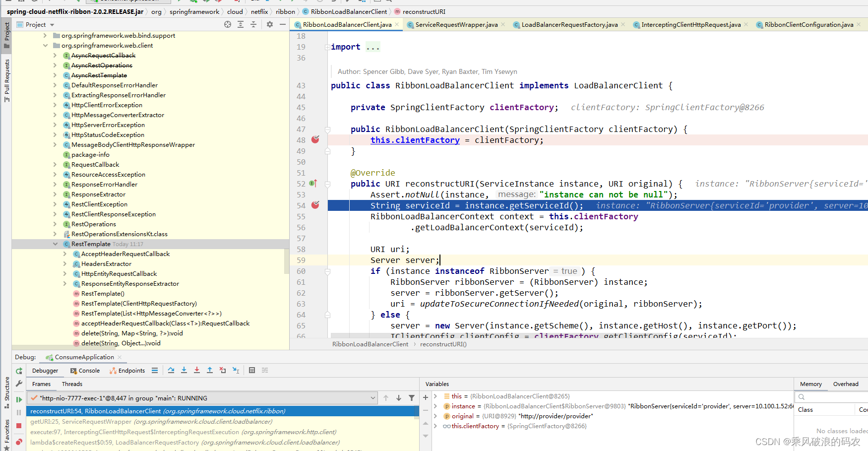This screenshot has height=451, width=868.
Task: Click the Run to Cursor icon
Action: [x=236, y=370]
